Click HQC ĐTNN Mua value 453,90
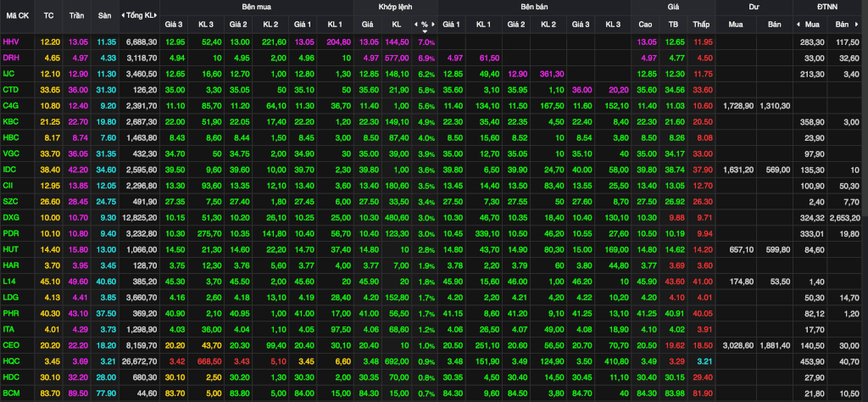Image resolution: width=868 pixels, height=402 pixels. 812,360
